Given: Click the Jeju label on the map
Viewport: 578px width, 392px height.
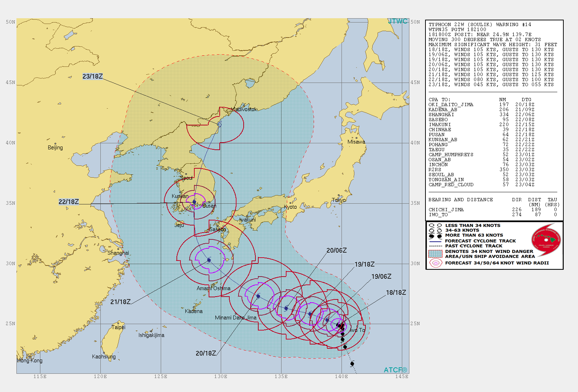Looking at the screenshot, I should 179,225.
